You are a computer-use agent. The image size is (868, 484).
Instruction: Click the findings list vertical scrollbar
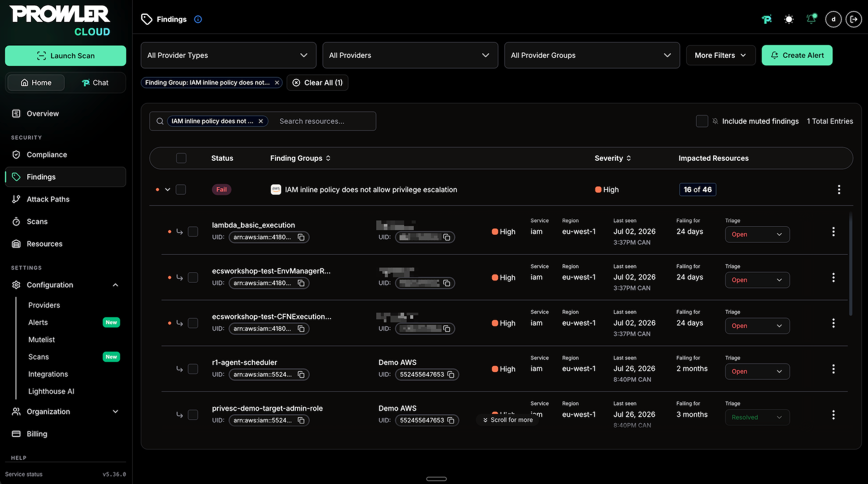(850, 265)
